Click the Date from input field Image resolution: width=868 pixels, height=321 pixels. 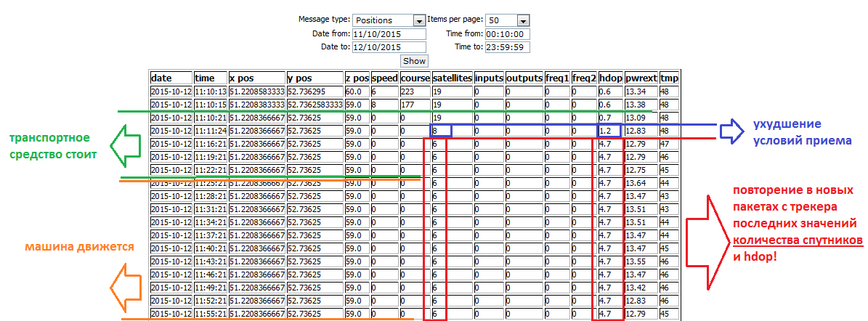pyautogui.click(x=389, y=34)
